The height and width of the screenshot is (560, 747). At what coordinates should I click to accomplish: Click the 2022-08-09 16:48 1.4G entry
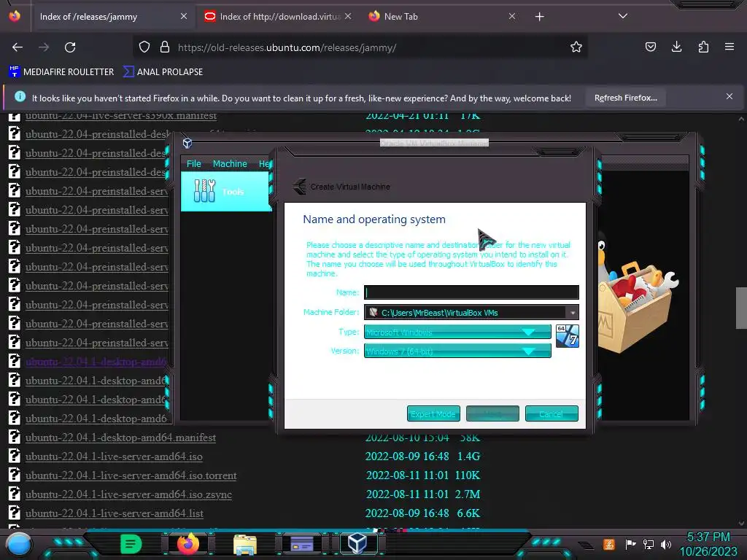point(422,456)
